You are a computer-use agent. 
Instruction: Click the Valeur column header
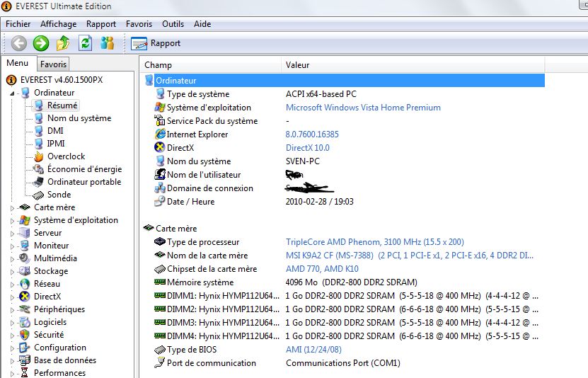click(413, 65)
